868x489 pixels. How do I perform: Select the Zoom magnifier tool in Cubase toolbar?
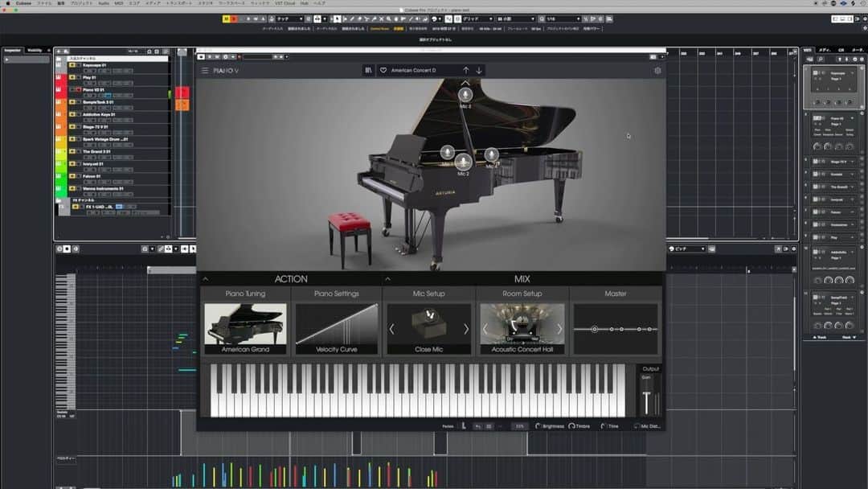389,18
